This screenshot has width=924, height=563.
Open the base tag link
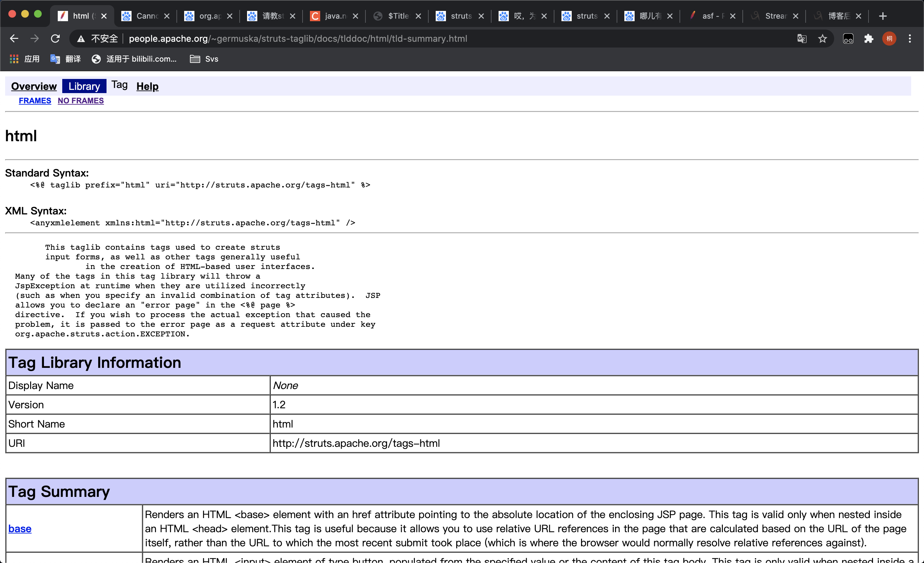pos(20,528)
